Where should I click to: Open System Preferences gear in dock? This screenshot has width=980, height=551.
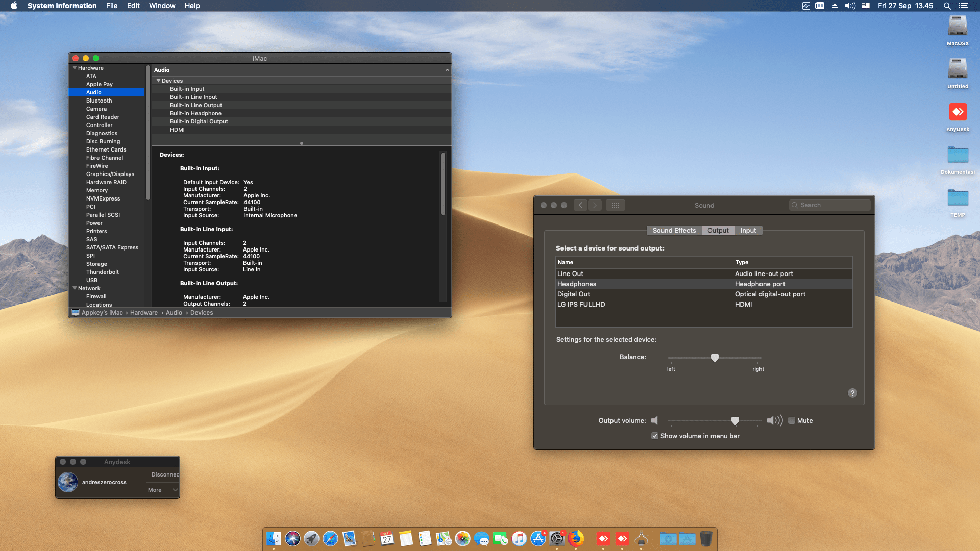(557, 538)
